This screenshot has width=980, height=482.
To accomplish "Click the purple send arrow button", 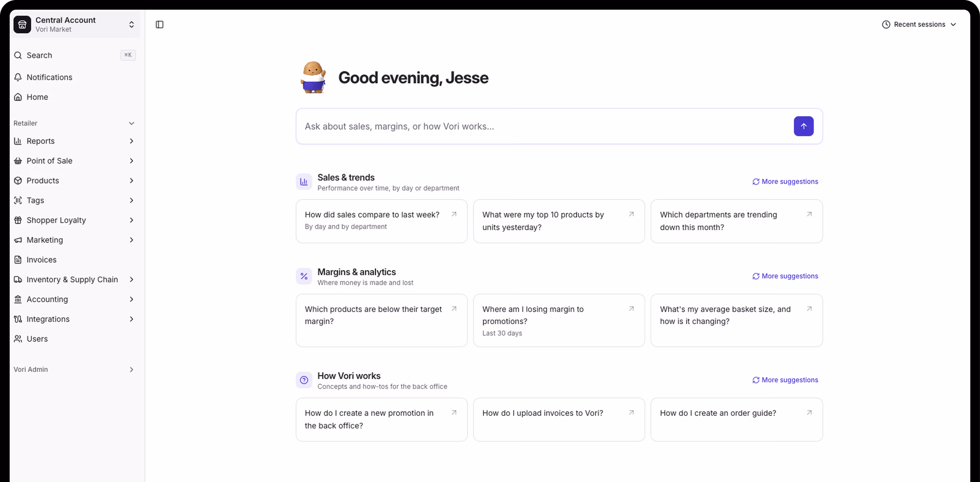I will [804, 126].
